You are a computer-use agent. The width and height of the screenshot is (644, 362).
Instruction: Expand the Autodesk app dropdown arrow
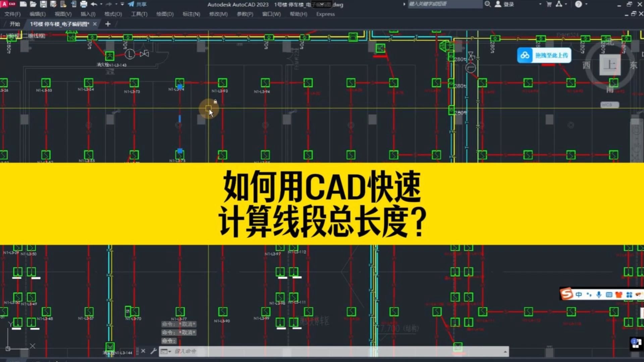coord(567,5)
